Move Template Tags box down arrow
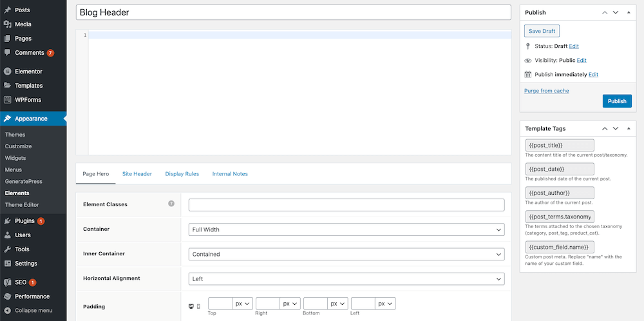This screenshot has width=644, height=321. (616, 129)
